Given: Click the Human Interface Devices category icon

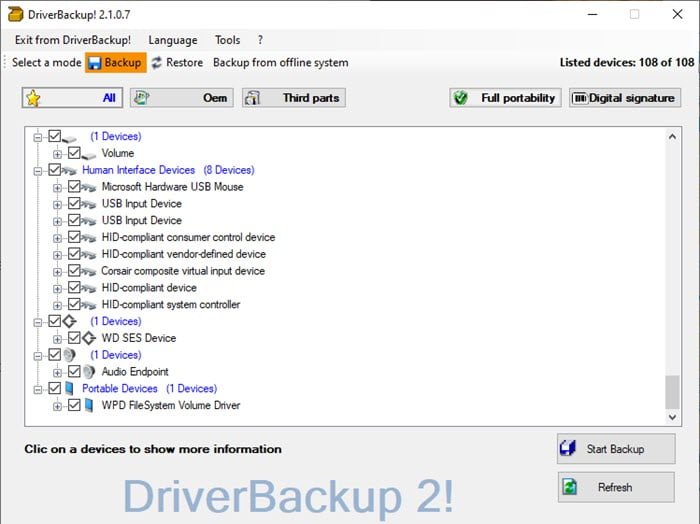Looking at the screenshot, I should [x=69, y=171].
